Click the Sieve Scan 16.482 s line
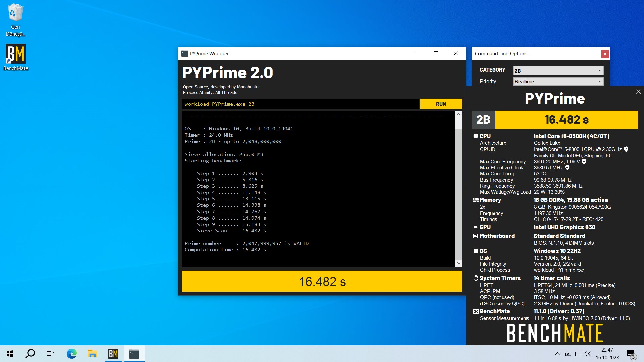The height and width of the screenshot is (362, 644). pyautogui.click(x=231, y=231)
